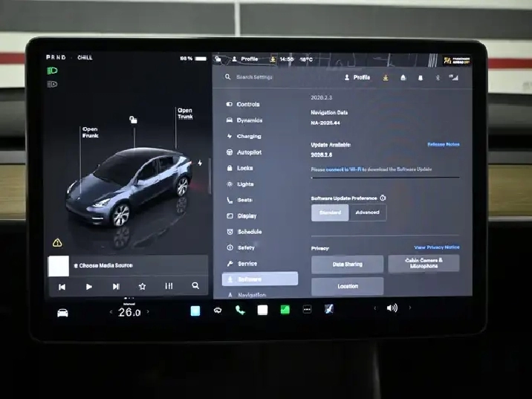Increase temperature with the right arrow
This screenshot has width=532, height=399.
coord(148,312)
